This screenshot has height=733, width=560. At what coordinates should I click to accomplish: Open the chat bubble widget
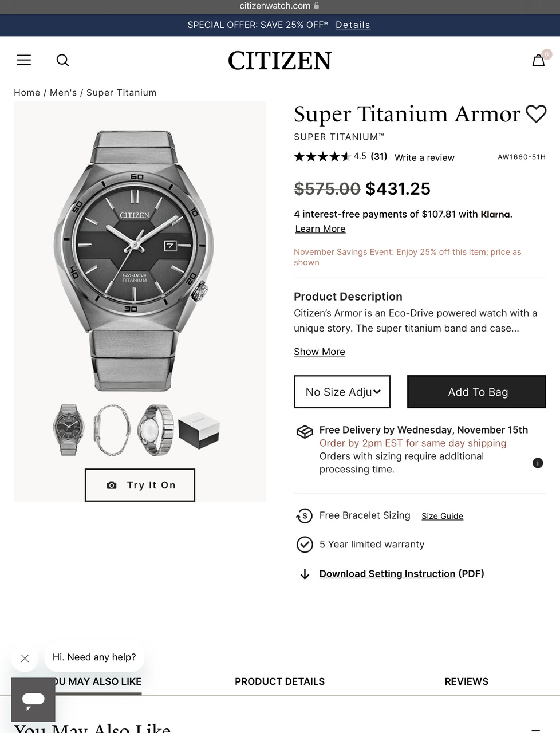[33, 699]
